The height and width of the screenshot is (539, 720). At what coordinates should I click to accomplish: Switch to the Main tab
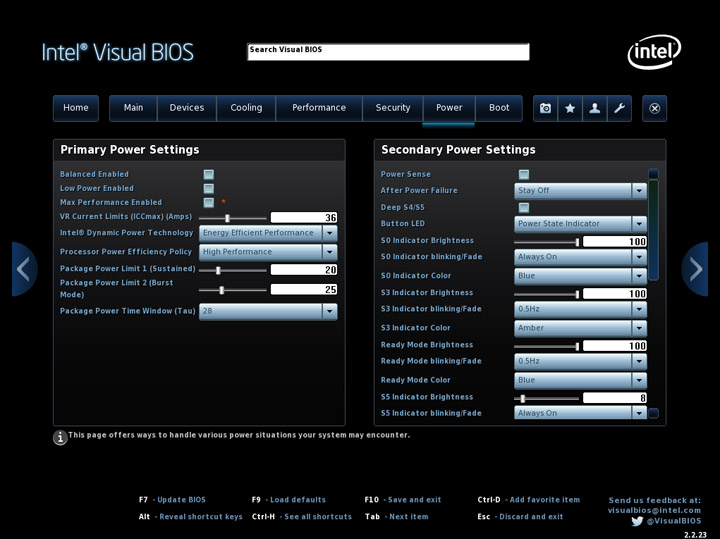(133, 108)
